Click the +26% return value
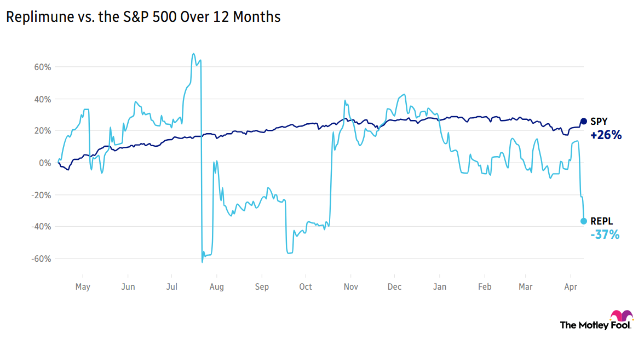The height and width of the screenshot is (339, 644). tap(606, 135)
